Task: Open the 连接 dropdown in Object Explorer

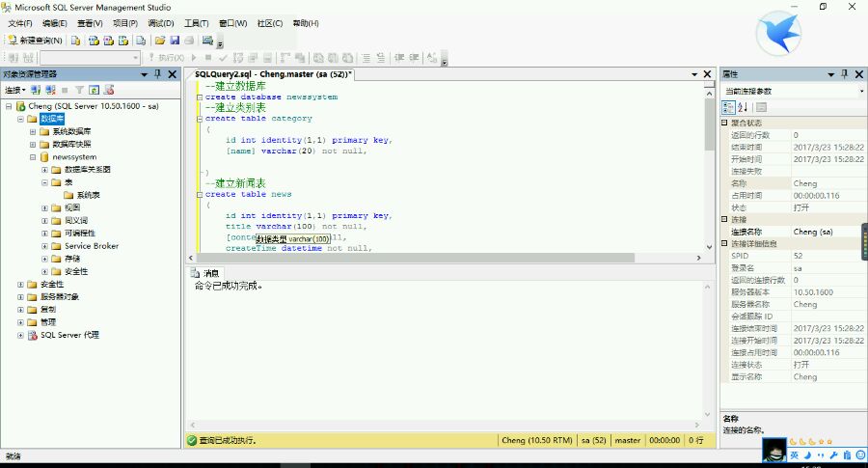Action: [x=14, y=90]
